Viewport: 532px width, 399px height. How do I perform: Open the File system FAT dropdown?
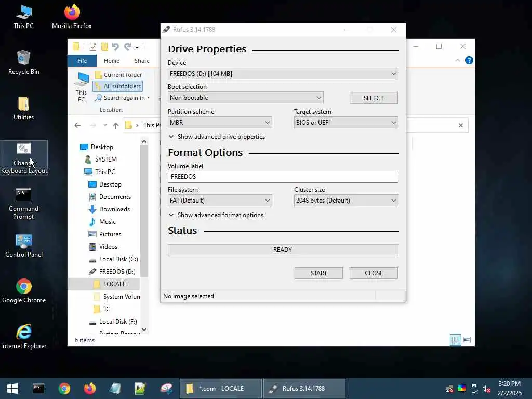pos(220,201)
